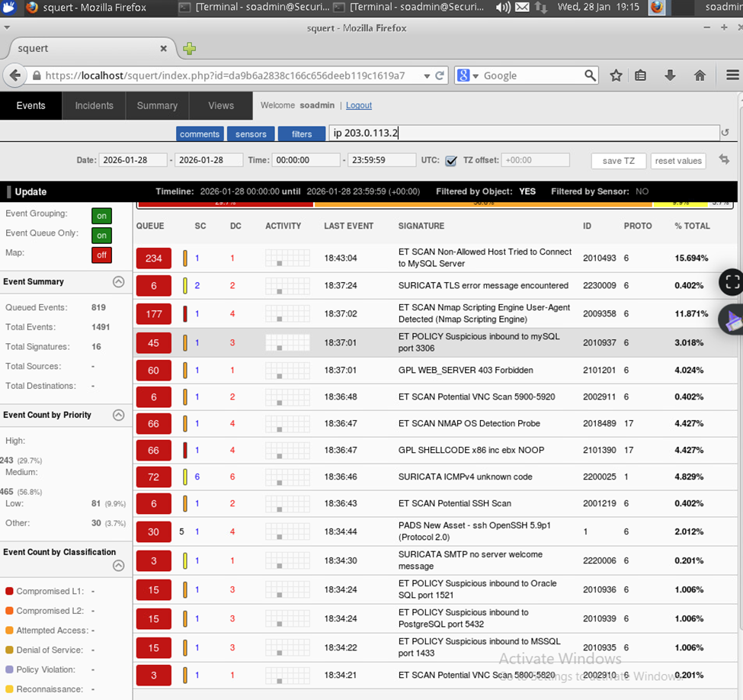This screenshot has width=743, height=700.
Task: Click the swap arrows icon beside reset values
Action: pyautogui.click(x=724, y=160)
